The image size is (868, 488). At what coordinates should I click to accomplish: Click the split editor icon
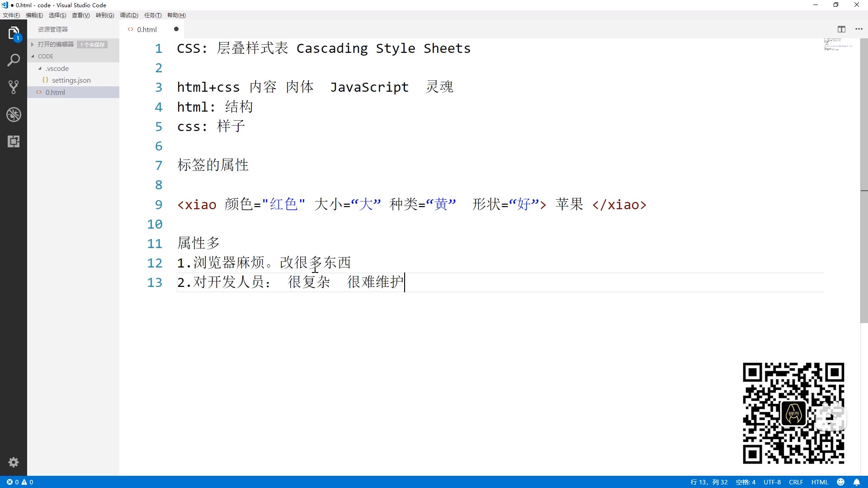click(x=841, y=29)
